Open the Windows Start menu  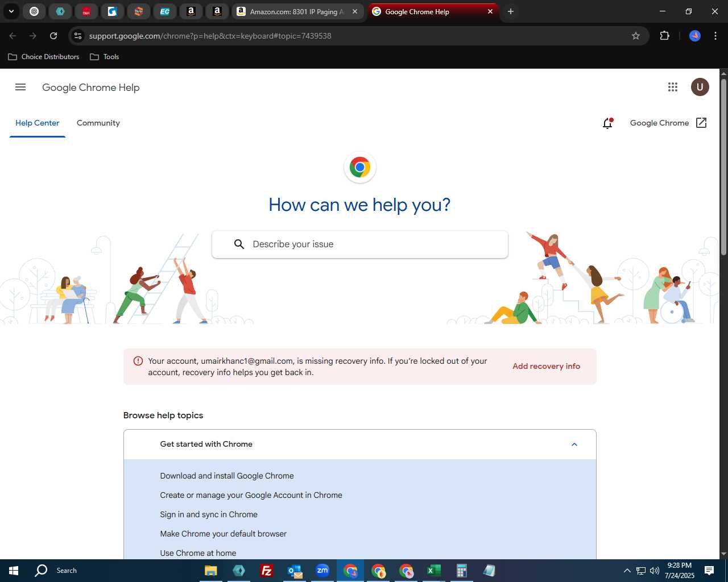coord(14,571)
